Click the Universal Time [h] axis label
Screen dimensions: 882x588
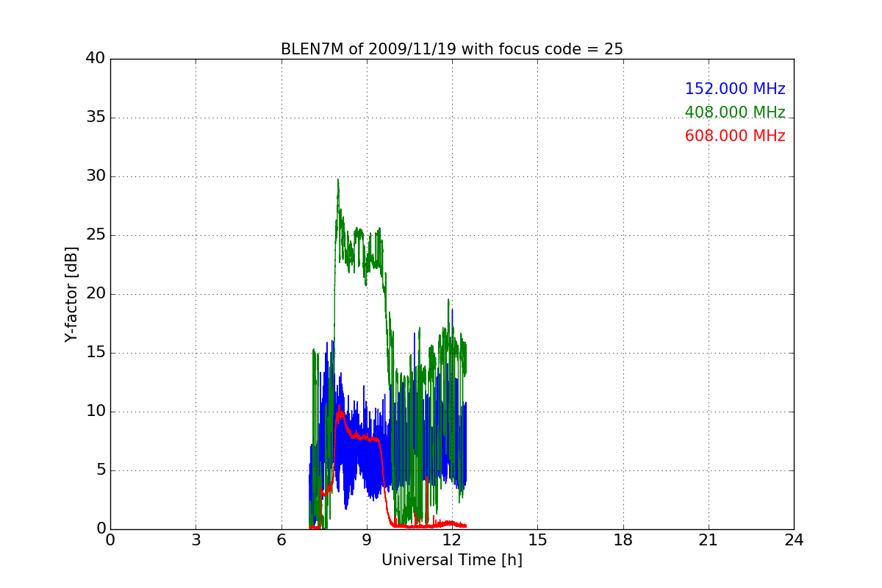pos(452,560)
